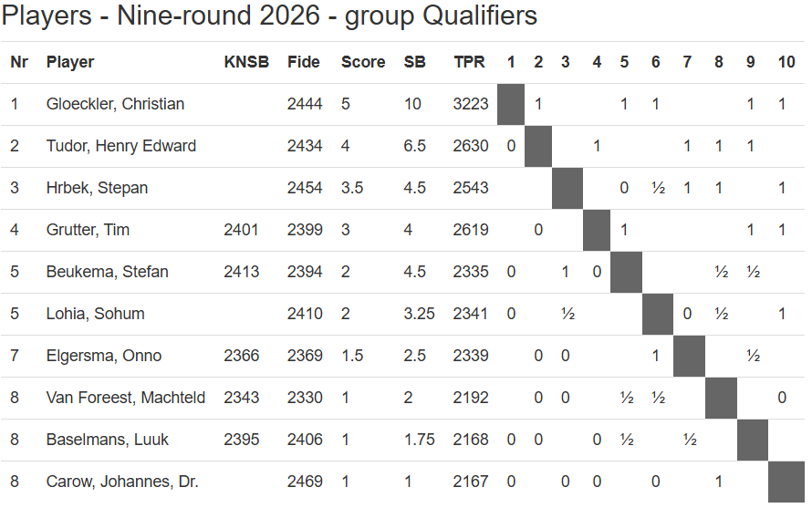Click the SB column header
Image resolution: width=812 pixels, height=508 pixels.
pos(415,62)
